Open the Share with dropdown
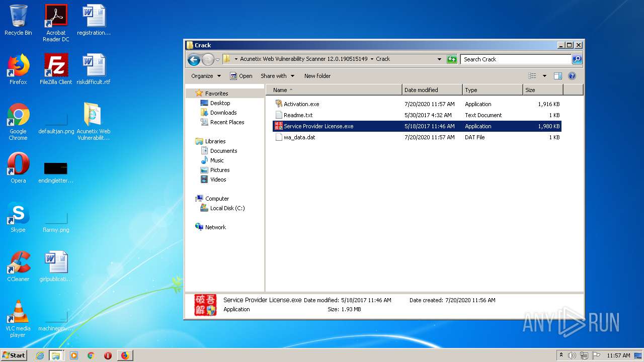 (277, 76)
